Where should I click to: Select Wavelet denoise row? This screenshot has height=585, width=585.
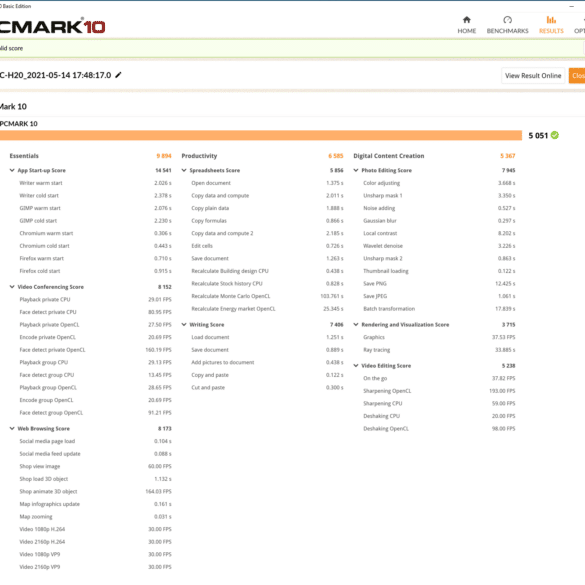click(439, 246)
